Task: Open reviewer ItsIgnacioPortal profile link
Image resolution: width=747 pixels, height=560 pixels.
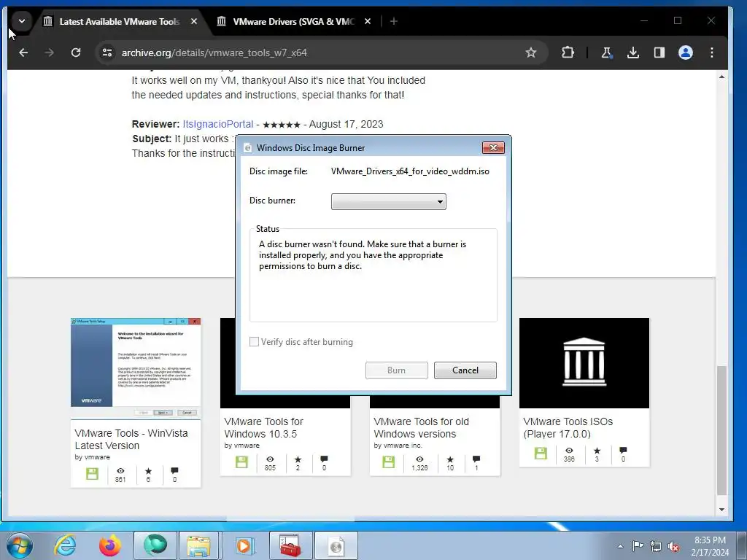Action: 217,124
